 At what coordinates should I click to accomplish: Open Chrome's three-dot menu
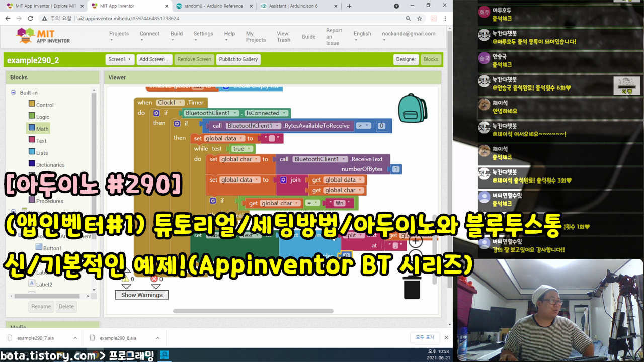point(445,18)
